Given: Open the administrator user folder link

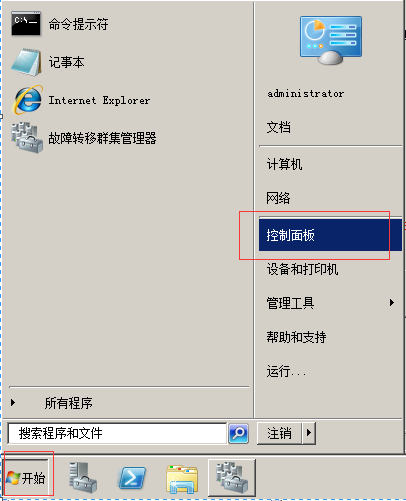Looking at the screenshot, I should (x=305, y=94).
